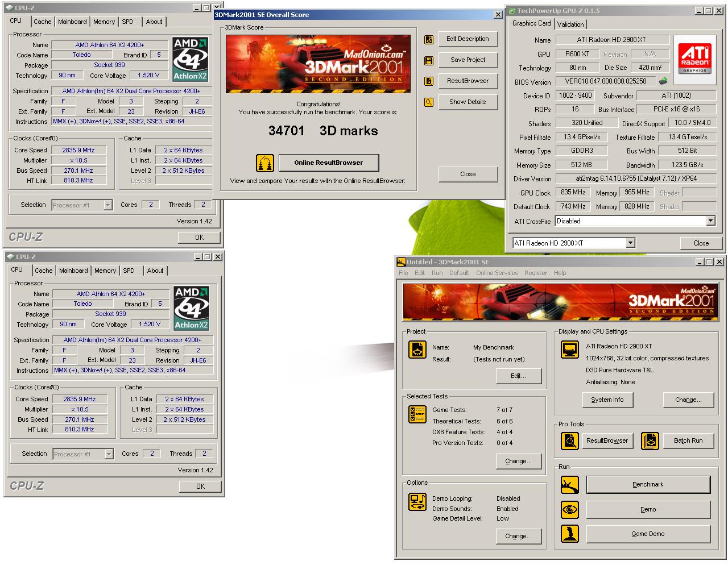728x582 pixels.
Task: Click OK in the lower CPU-Z window
Action: click(x=200, y=487)
